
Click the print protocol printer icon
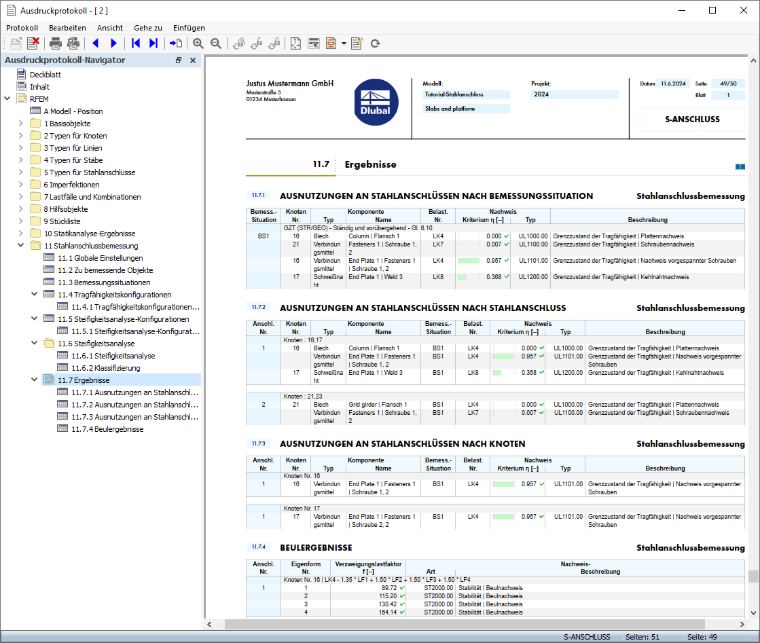(56, 44)
